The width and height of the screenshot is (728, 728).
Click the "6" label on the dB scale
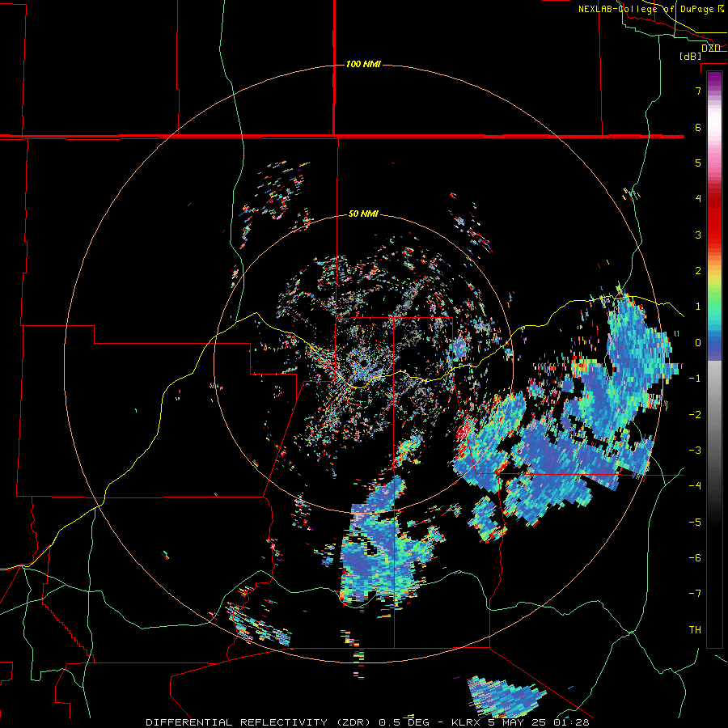[698, 127]
